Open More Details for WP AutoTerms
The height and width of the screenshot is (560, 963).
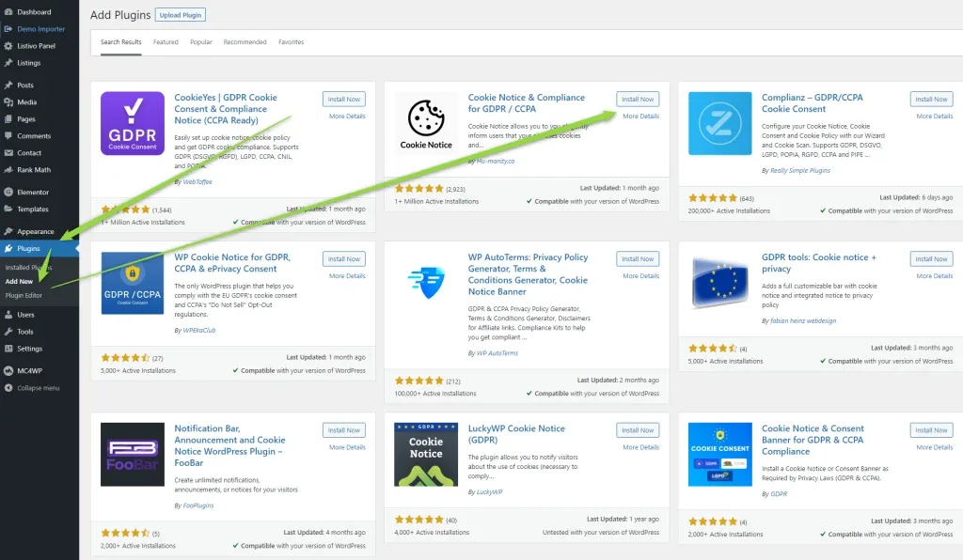[x=640, y=276]
